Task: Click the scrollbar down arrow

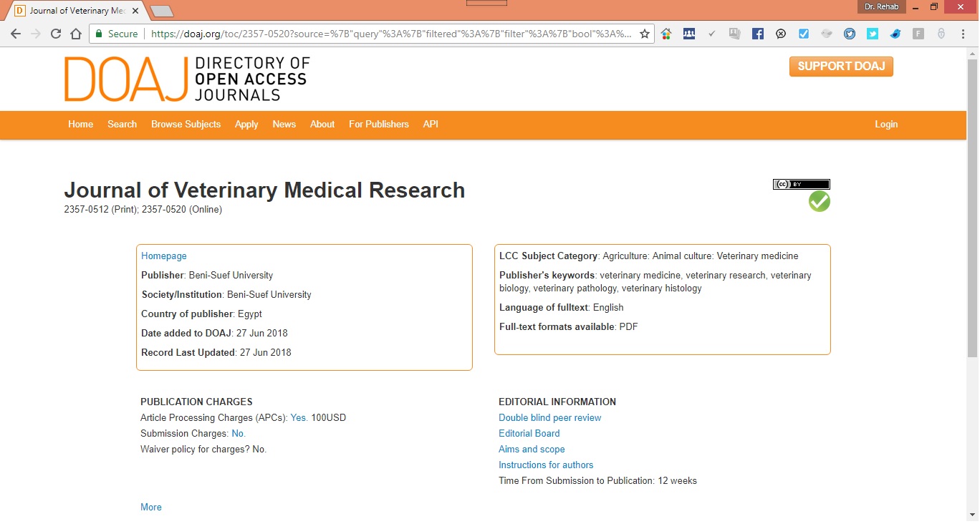Action: pos(972,515)
